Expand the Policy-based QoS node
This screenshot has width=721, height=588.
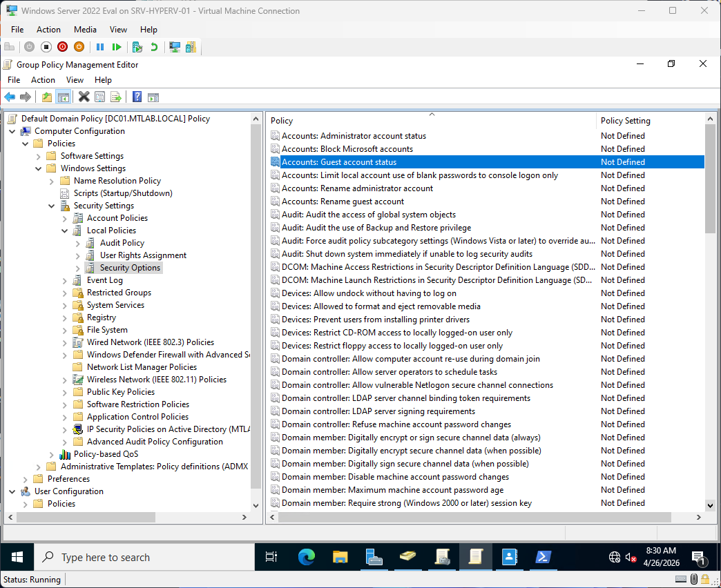pos(52,454)
